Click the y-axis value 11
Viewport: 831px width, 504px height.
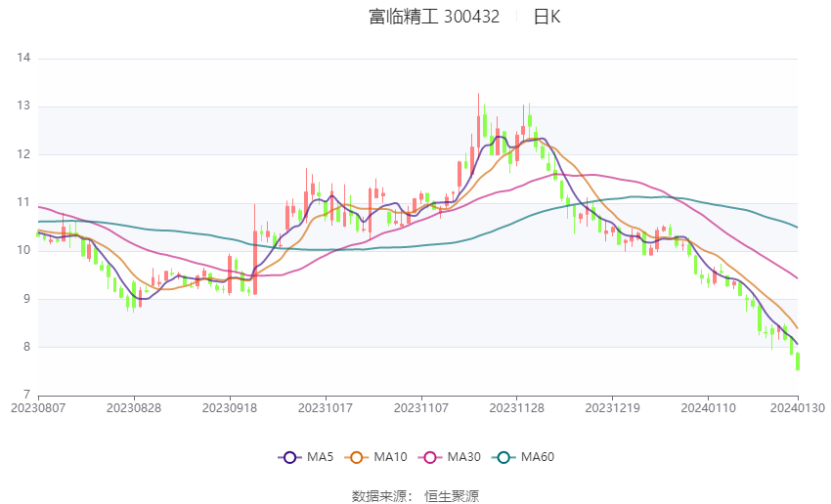point(23,202)
